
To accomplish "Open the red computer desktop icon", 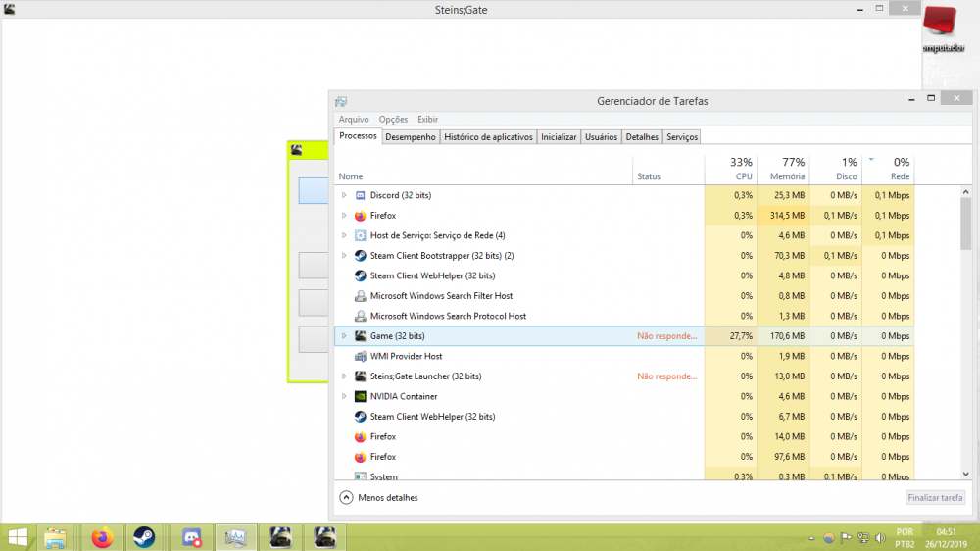I will point(943,27).
